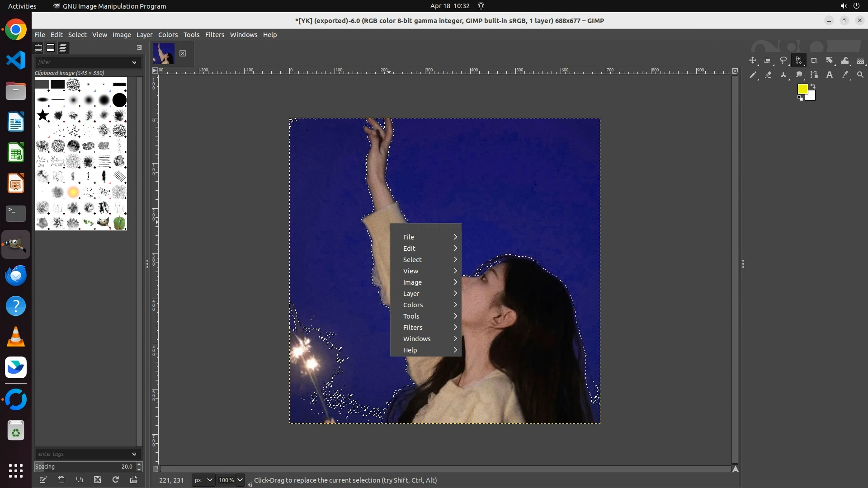Swap foreground and background colors
Screen dimensions: 868x488
[x=813, y=86]
